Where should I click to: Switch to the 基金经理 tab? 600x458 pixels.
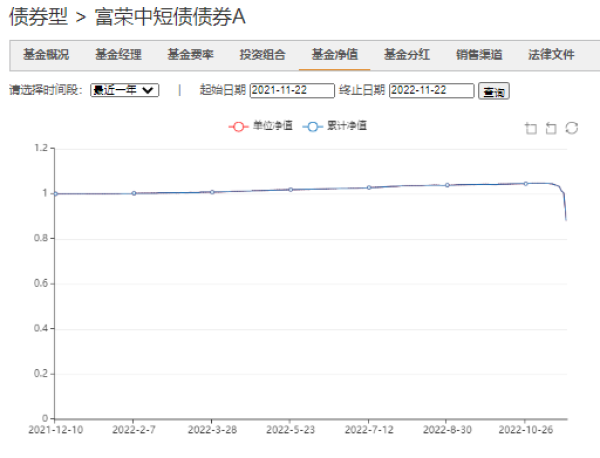(118, 55)
